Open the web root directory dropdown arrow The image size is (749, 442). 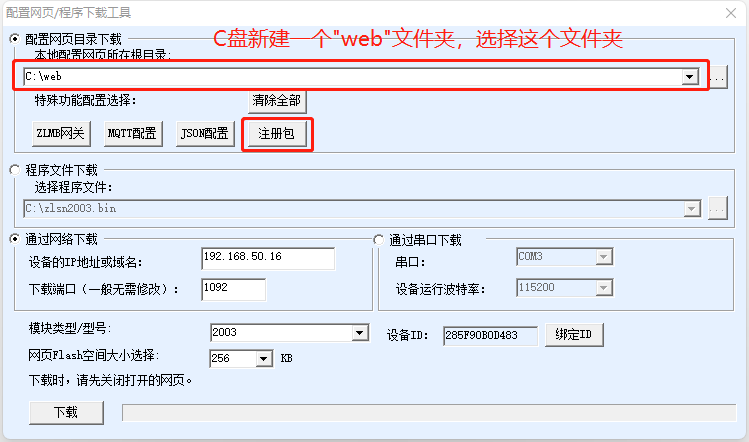[x=689, y=76]
